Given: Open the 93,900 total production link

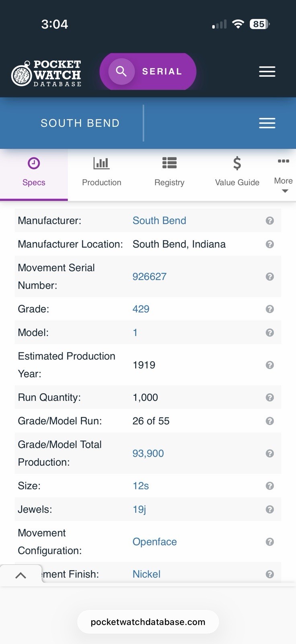Looking at the screenshot, I should (148, 453).
